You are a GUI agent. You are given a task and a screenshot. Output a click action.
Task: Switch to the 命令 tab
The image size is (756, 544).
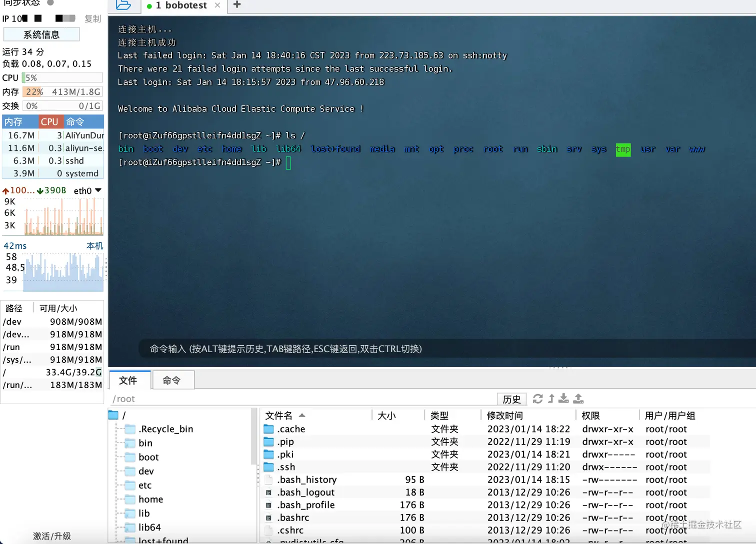point(173,380)
